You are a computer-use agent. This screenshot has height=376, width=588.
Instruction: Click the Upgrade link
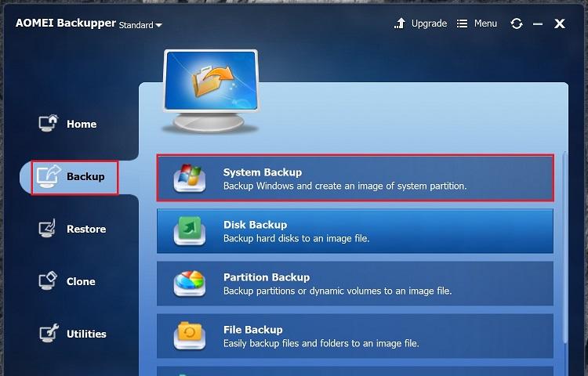coord(429,23)
